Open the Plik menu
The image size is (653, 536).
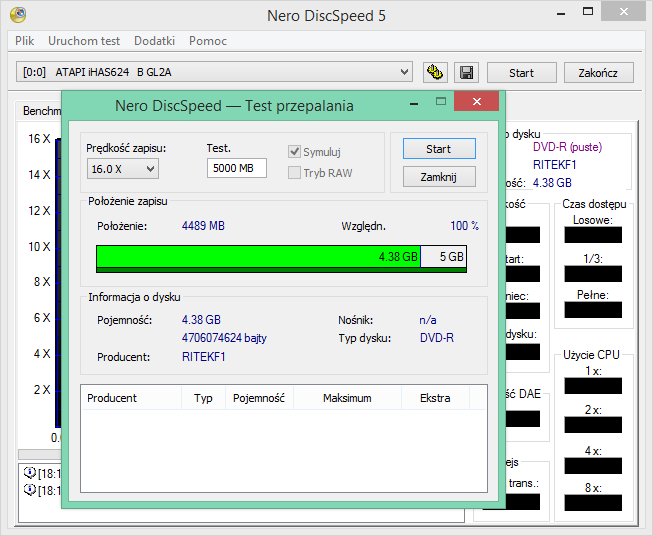pyautogui.click(x=24, y=41)
